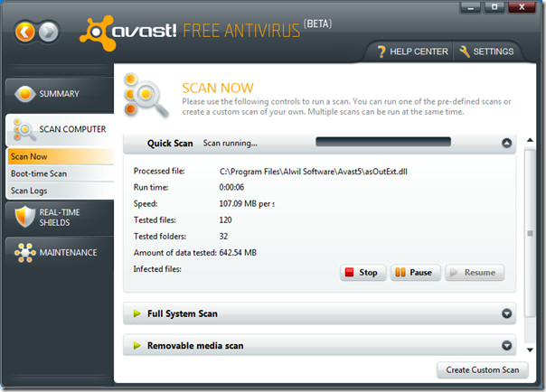Select Scan Now in the sidebar
The height and width of the screenshot is (392, 546).
pyautogui.click(x=61, y=156)
